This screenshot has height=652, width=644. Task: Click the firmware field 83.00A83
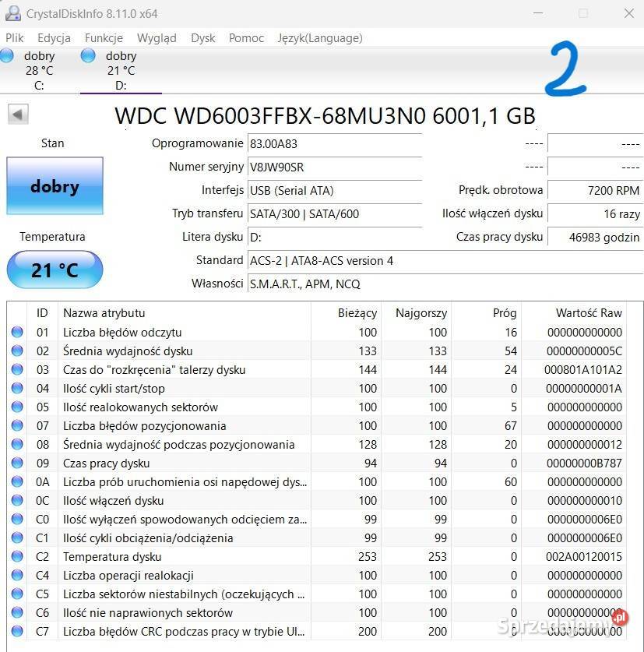click(x=335, y=144)
